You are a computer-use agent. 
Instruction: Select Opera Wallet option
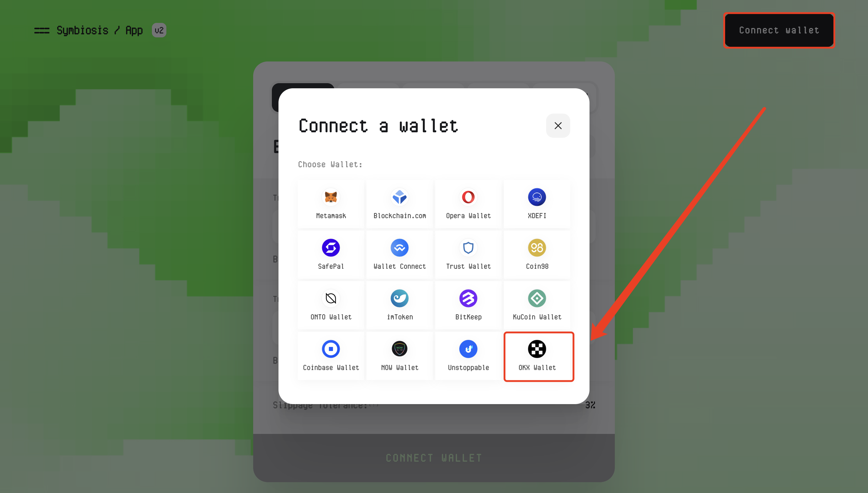[x=469, y=202]
